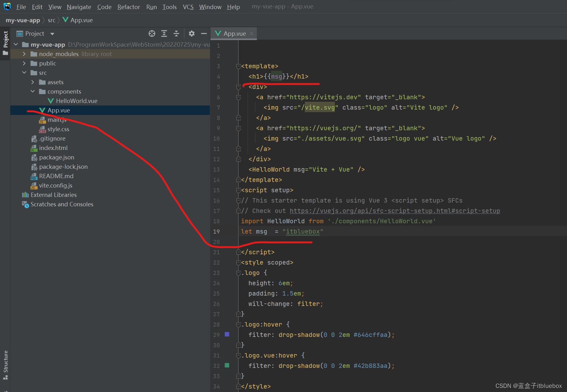The height and width of the screenshot is (392, 567).
Task: Open the Navigate menu
Action: point(79,7)
